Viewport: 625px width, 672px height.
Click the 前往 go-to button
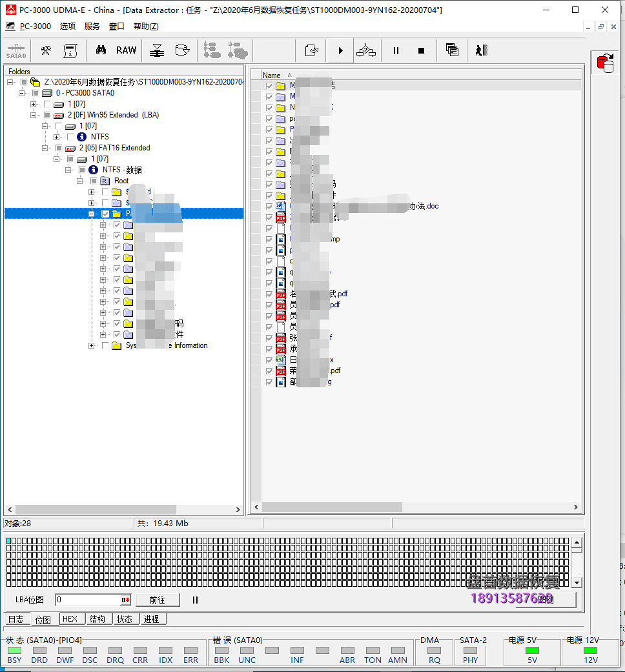click(158, 600)
